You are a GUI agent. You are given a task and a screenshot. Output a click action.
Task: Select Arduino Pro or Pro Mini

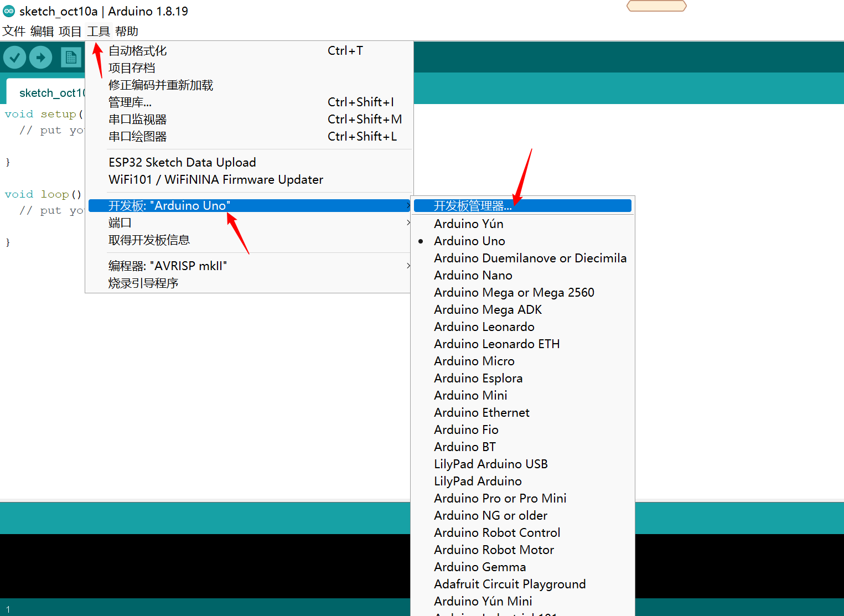[x=522, y=498]
